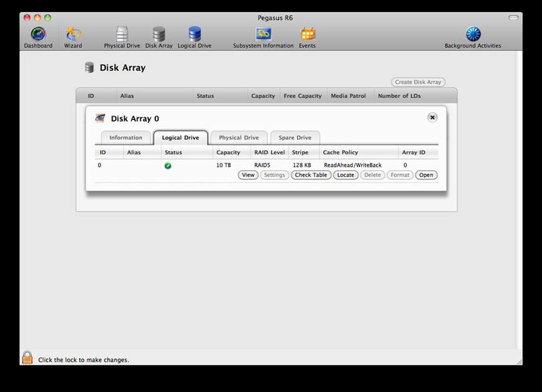Open the Dashboard view

click(x=38, y=37)
